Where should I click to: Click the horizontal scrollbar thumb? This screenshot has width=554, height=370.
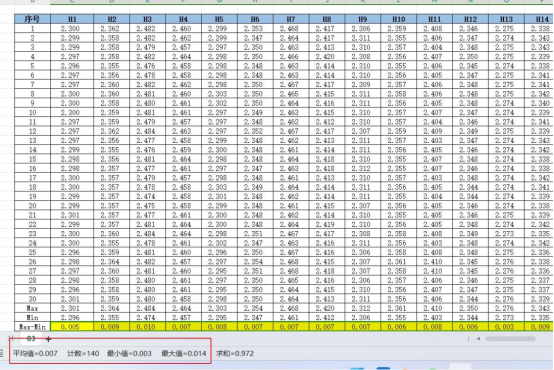click(510, 339)
